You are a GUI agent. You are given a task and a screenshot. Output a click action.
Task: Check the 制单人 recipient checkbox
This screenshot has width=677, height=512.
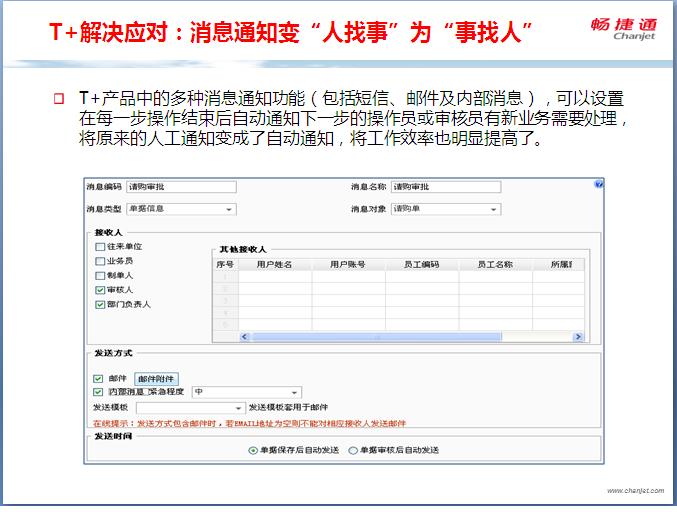[100, 275]
